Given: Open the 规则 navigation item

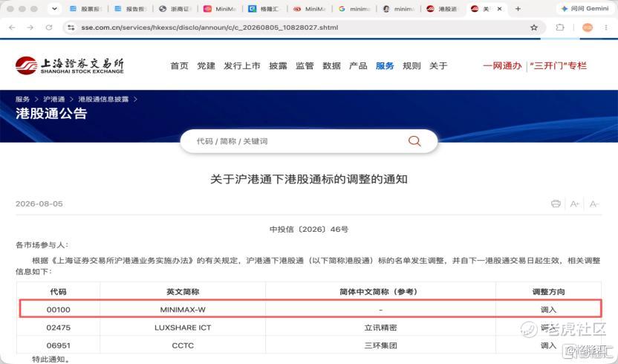Looking at the screenshot, I should (x=412, y=66).
